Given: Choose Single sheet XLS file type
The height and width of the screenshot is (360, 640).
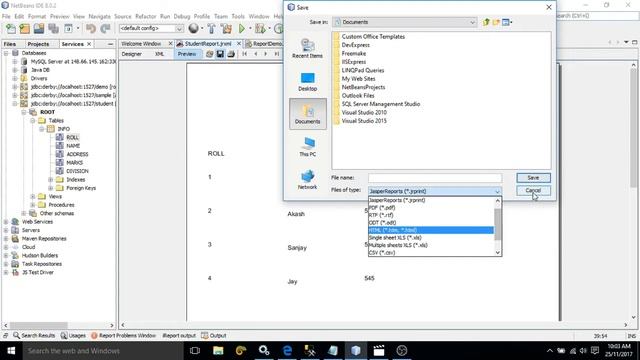Looking at the screenshot, I should pos(431,238).
